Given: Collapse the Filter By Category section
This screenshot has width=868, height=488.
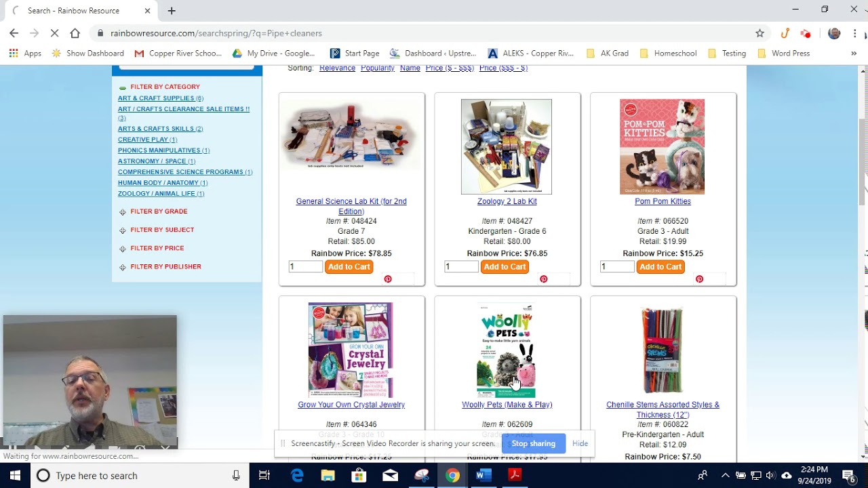Looking at the screenshot, I should [122, 87].
